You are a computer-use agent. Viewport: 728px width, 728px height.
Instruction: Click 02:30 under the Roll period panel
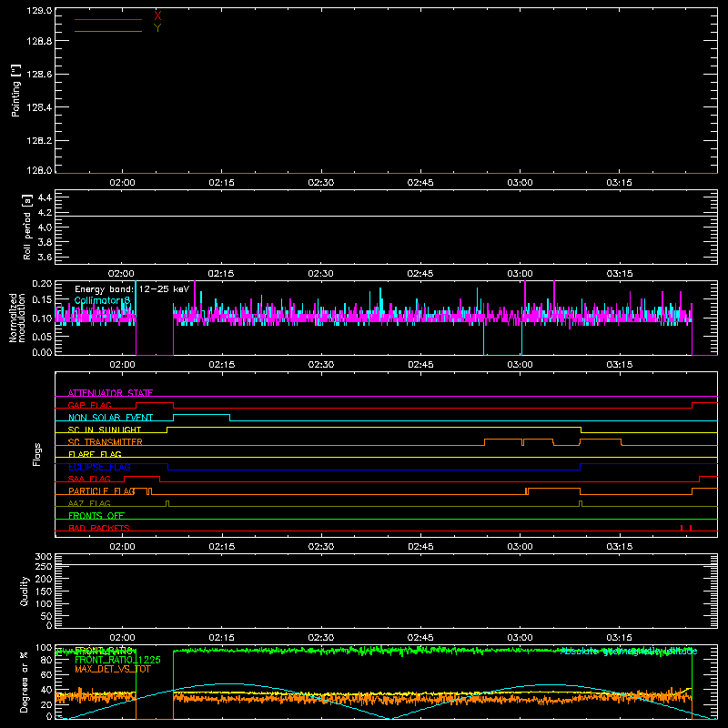[x=321, y=274]
